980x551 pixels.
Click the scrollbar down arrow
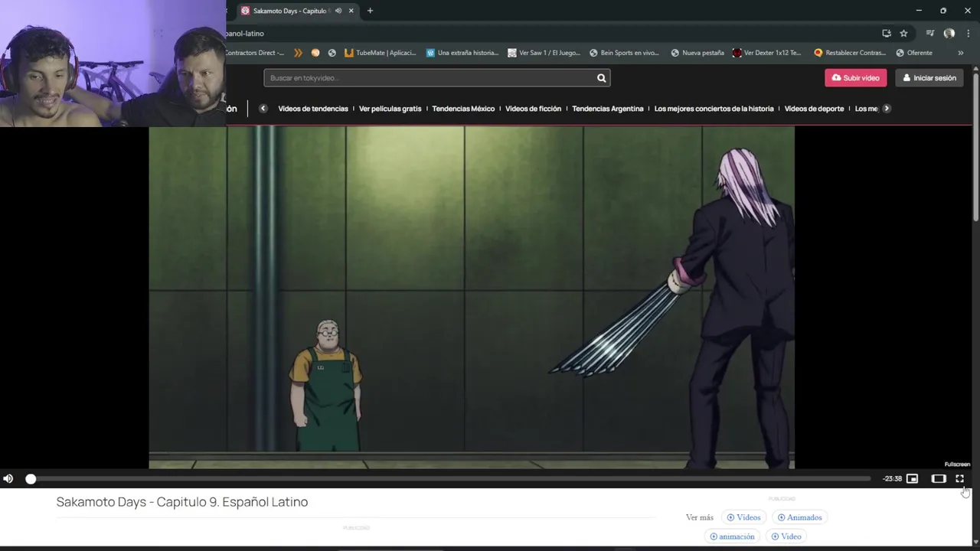coord(975,541)
